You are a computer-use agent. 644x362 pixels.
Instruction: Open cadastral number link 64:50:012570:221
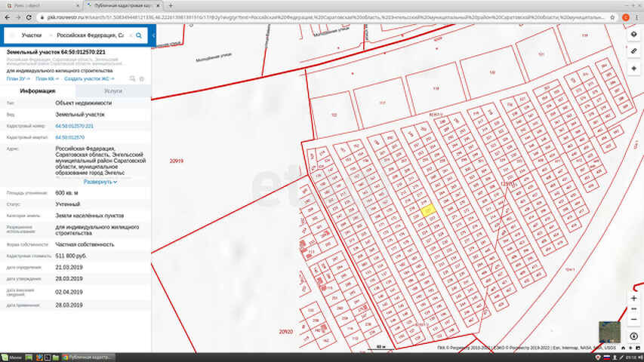coord(74,126)
